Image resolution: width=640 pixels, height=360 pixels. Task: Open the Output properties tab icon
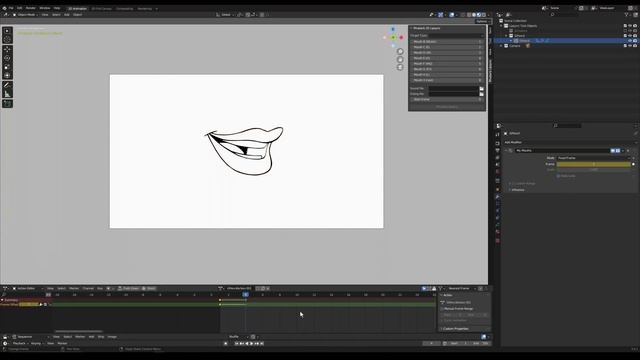pyautogui.click(x=498, y=151)
